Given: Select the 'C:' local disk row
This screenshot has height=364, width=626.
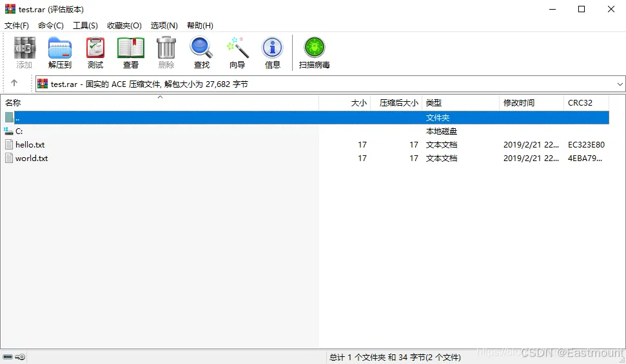Looking at the screenshot, I should click(306, 131).
